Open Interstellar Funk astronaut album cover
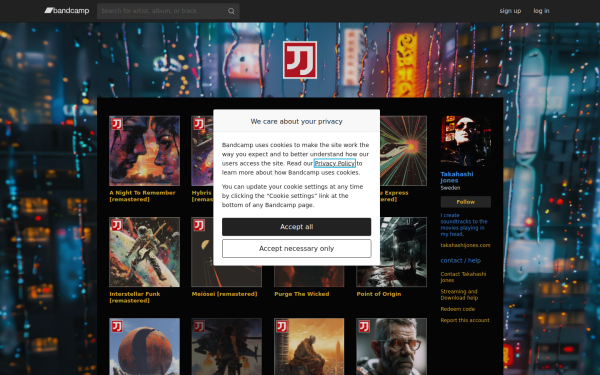The width and height of the screenshot is (600, 375). pos(144,252)
